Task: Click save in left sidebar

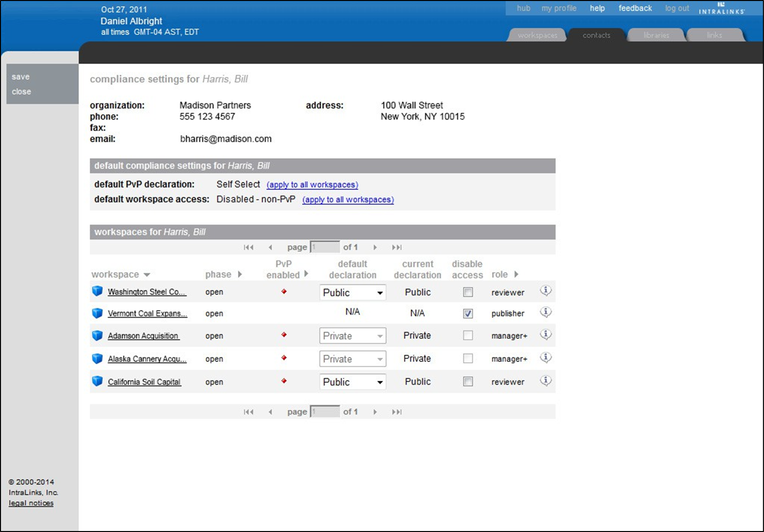Action: (21, 77)
